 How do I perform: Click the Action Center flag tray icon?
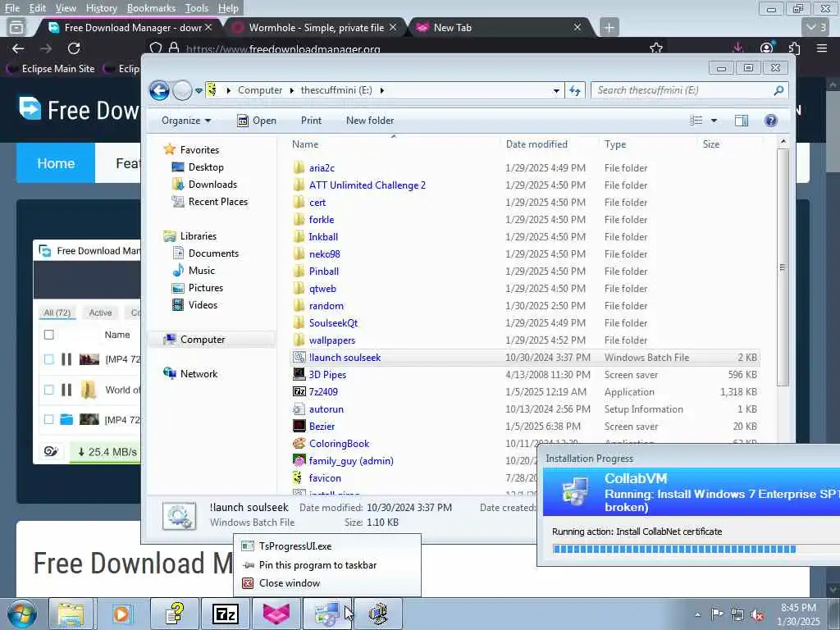click(717, 614)
